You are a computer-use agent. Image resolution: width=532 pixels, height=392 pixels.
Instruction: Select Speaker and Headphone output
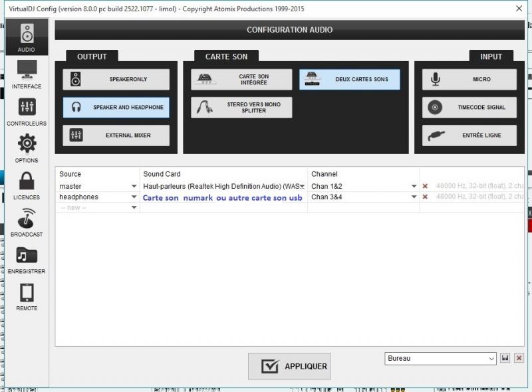(x=116, y=108)
